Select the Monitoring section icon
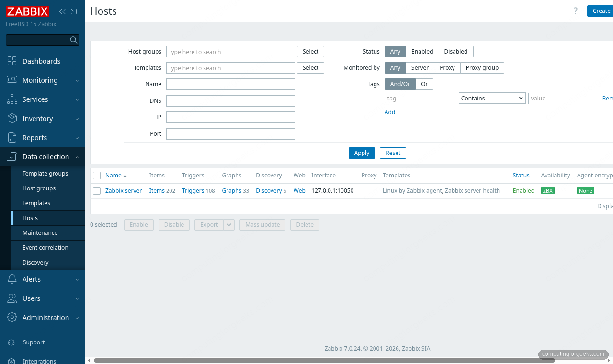The height and width of the screenshot is (364, 613). click(x=11, y=80)
